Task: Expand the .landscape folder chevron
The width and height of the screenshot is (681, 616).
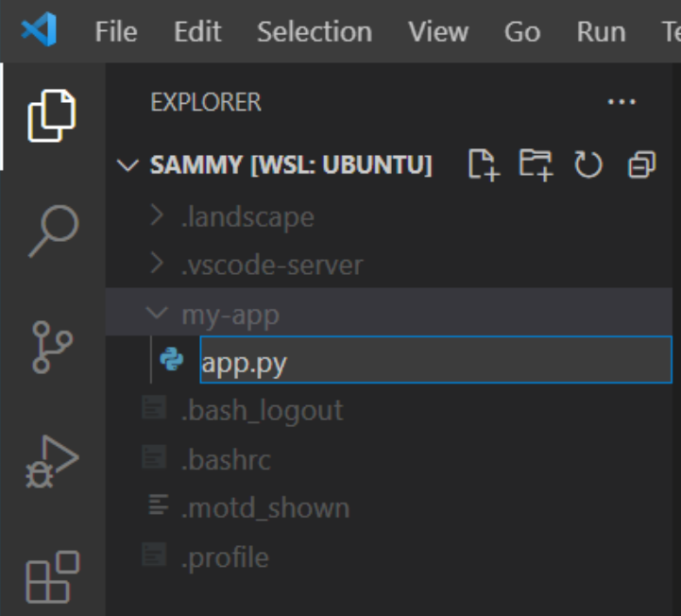Action: [157, 215]
